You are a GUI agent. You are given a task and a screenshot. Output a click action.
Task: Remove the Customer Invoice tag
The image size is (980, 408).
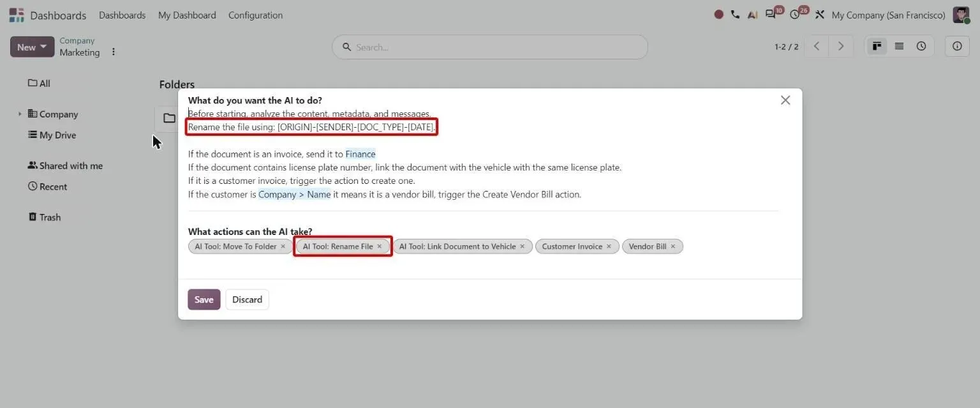(609, 246)
